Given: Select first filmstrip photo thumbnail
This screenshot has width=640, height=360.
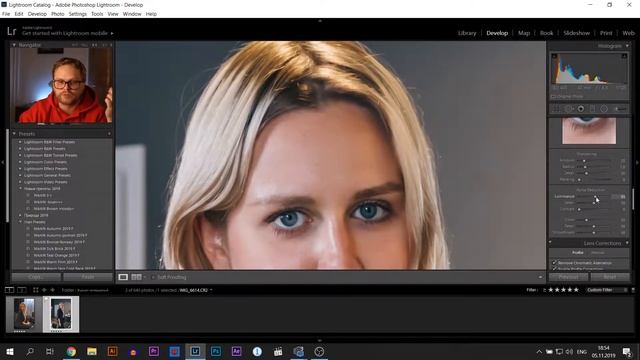Looking at the screenshot, I should [x=24, y=314].
